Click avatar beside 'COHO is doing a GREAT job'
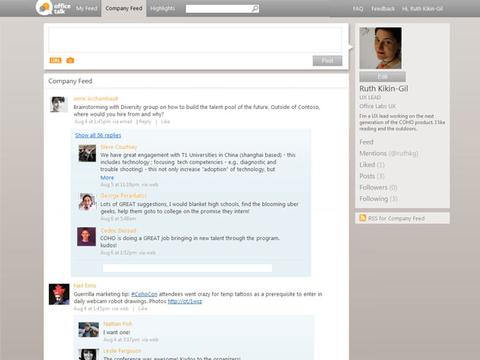The image size is (480, 360). 87,237
